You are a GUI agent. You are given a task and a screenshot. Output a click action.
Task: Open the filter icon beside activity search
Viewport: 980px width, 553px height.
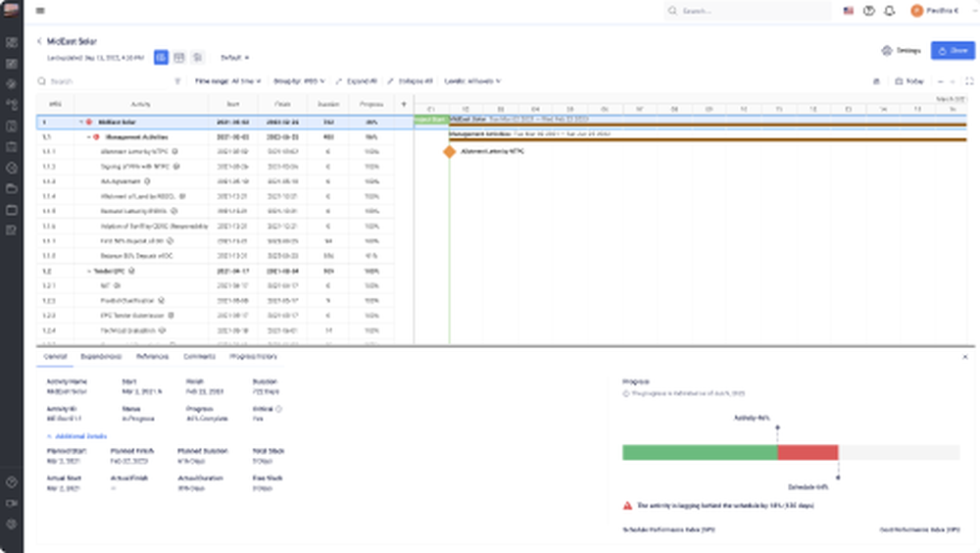point(177,81)
